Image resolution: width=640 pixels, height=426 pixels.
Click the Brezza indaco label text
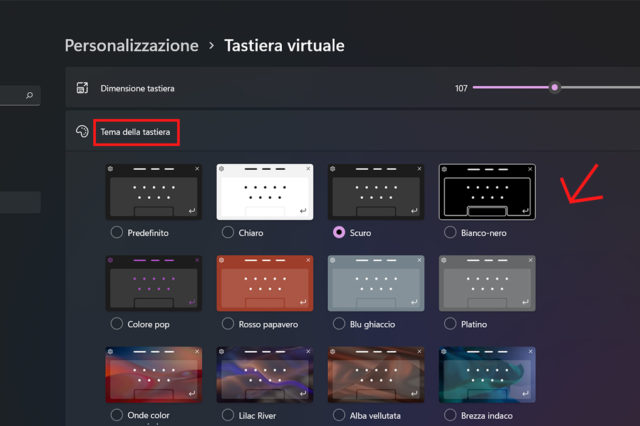click(487, 416)
